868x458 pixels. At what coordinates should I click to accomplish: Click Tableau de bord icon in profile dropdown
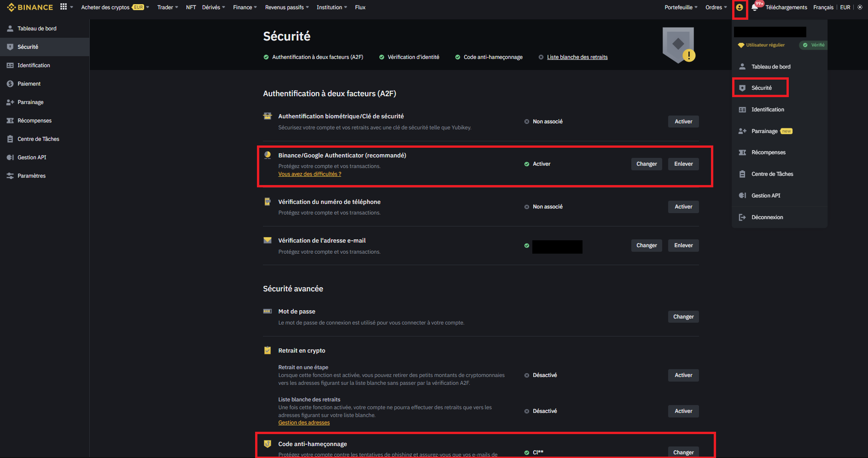coord(742,67)
